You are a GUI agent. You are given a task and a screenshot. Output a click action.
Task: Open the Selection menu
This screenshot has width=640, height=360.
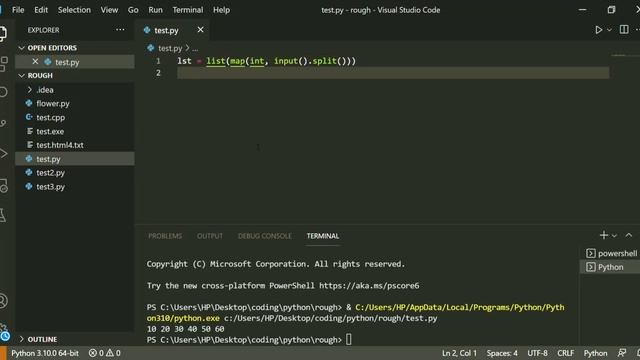pos(74,10)
